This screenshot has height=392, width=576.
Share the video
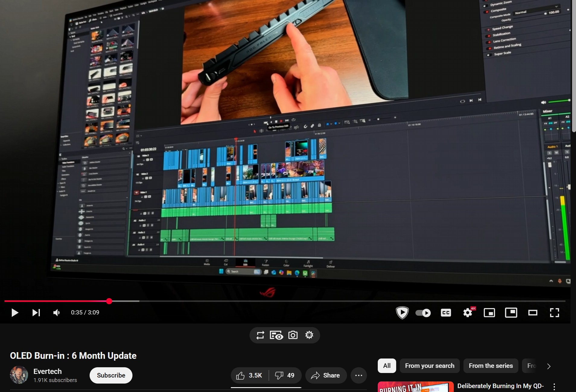click(x=326, y=375)
